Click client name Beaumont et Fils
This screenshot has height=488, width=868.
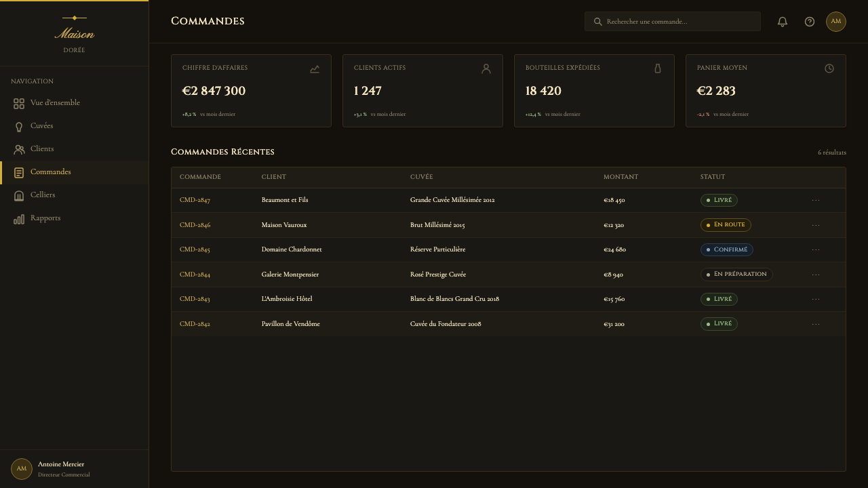[x=285, y=201]
